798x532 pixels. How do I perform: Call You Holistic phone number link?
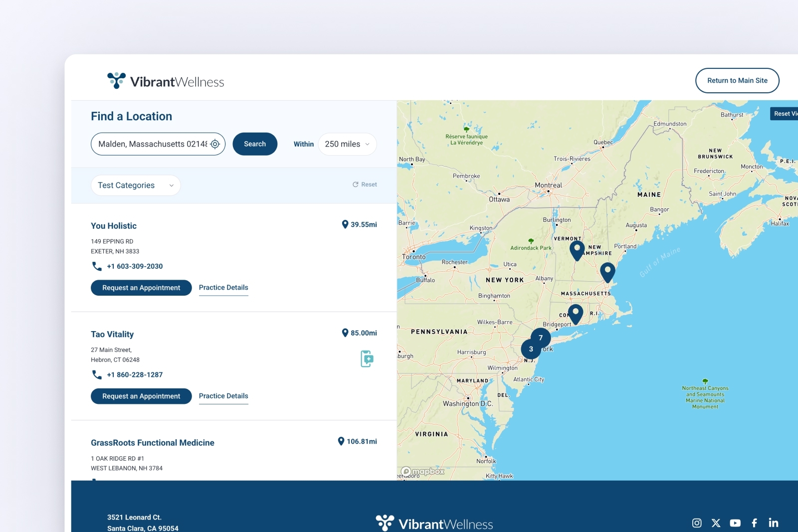tap(135, 266)
